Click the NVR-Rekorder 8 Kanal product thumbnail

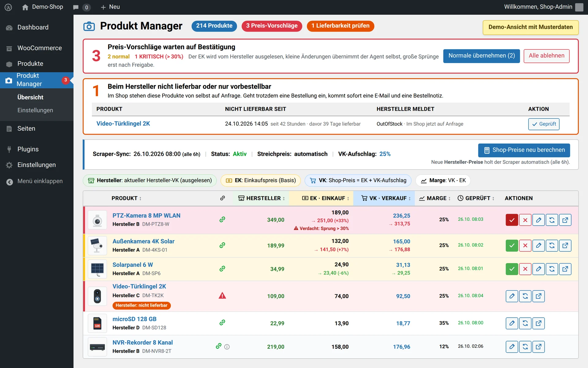coord(97,347)
